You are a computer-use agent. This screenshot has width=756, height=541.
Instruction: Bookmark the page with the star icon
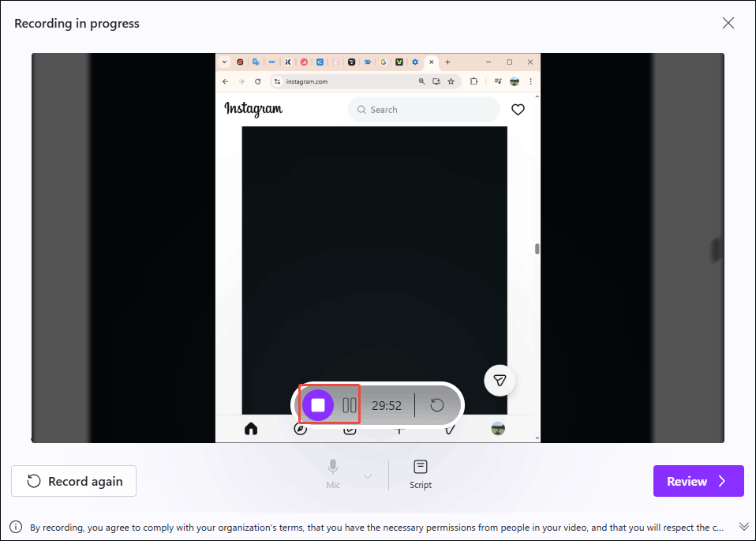[x=451, y=81]
